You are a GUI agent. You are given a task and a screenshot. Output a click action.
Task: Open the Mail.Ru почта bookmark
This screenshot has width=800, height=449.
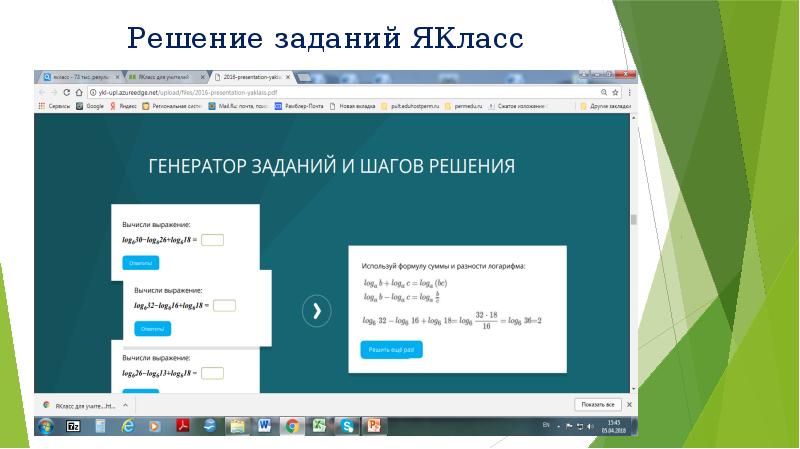coord(238,106)
